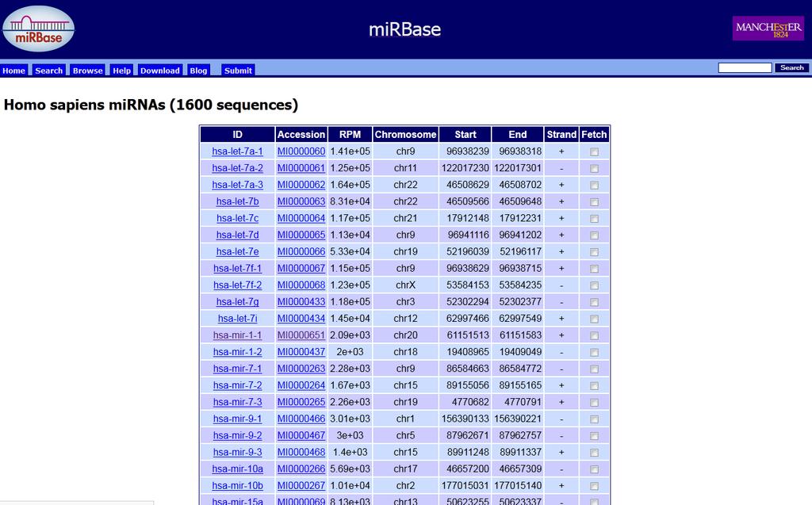This screenshot has height=505, width=812.
Task: Select the RPM value 1.64e+05
Action: (x=350, y=185)
